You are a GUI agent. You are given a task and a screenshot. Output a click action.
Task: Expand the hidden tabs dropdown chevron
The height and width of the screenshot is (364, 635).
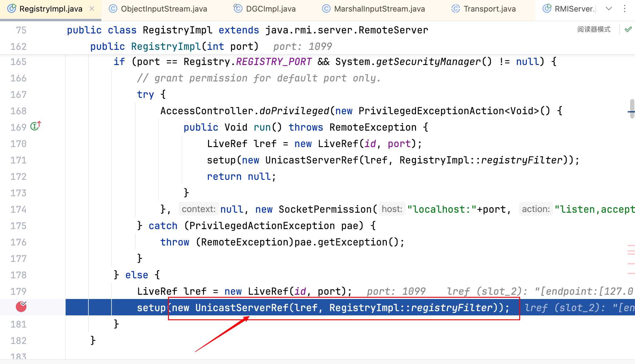[609, 9]
